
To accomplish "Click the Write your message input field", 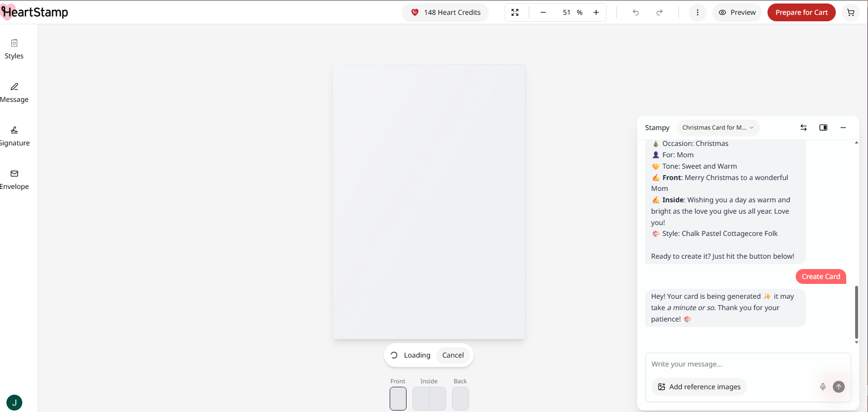I will click(748, 364).
